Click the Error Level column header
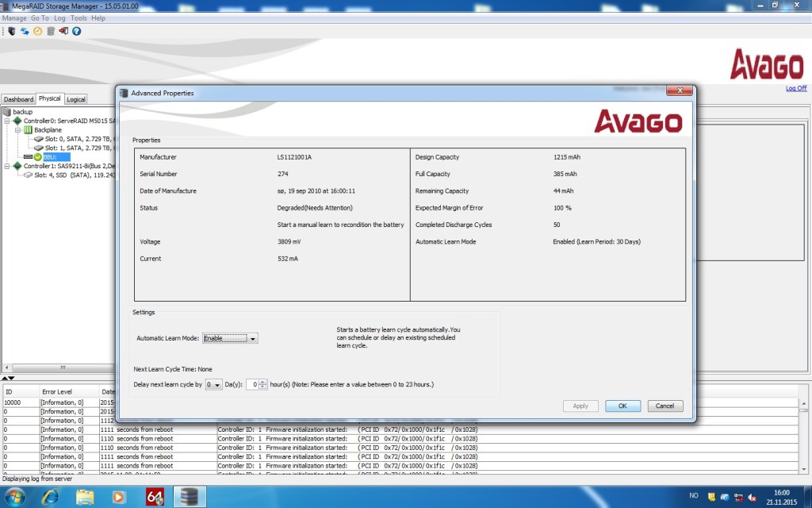The width and height of the screenshot is (812, 508). [x=69, y=392]
